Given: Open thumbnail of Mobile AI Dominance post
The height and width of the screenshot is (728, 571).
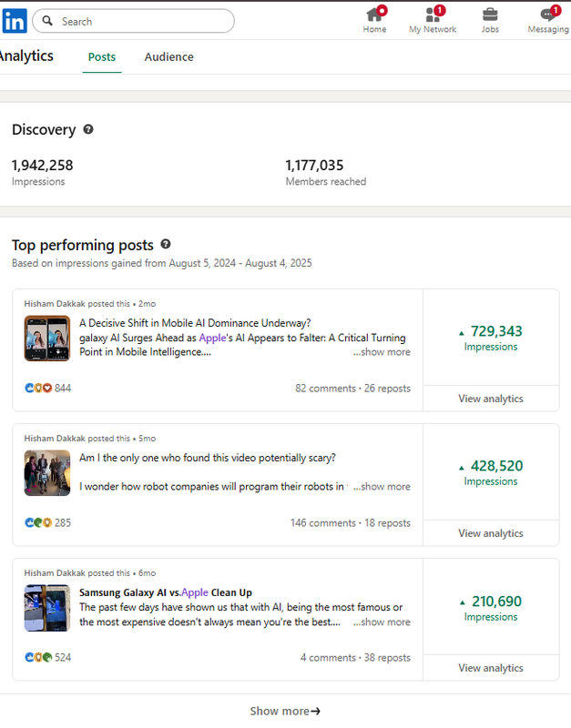Looking at the screenshot, I should click(47, 339).
